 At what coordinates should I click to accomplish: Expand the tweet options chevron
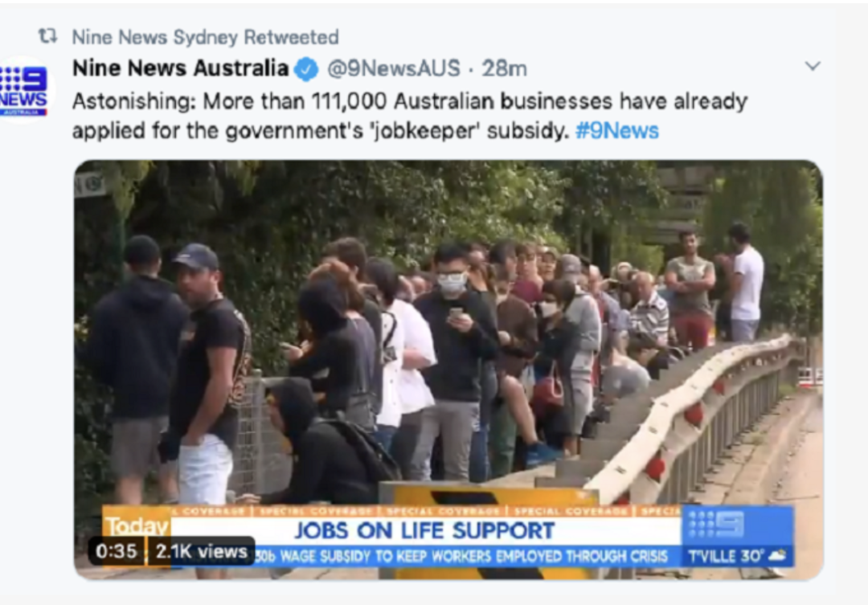tap(812, 66)
